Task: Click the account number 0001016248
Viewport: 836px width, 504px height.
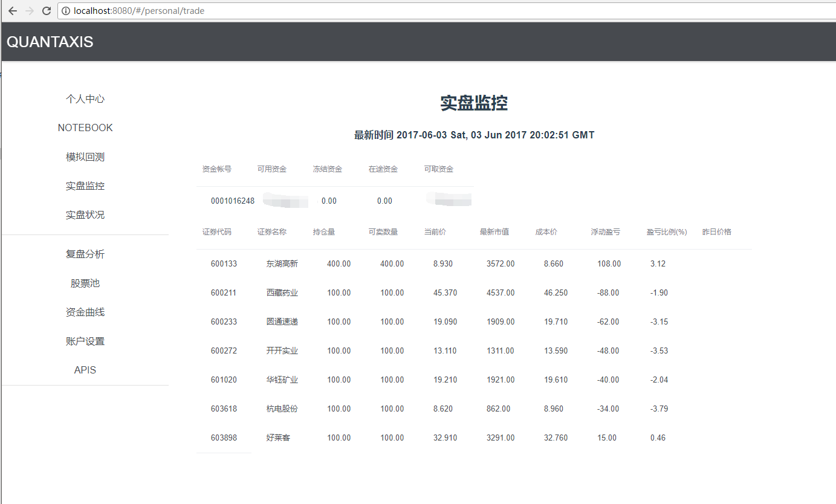Action: (233, 200)
